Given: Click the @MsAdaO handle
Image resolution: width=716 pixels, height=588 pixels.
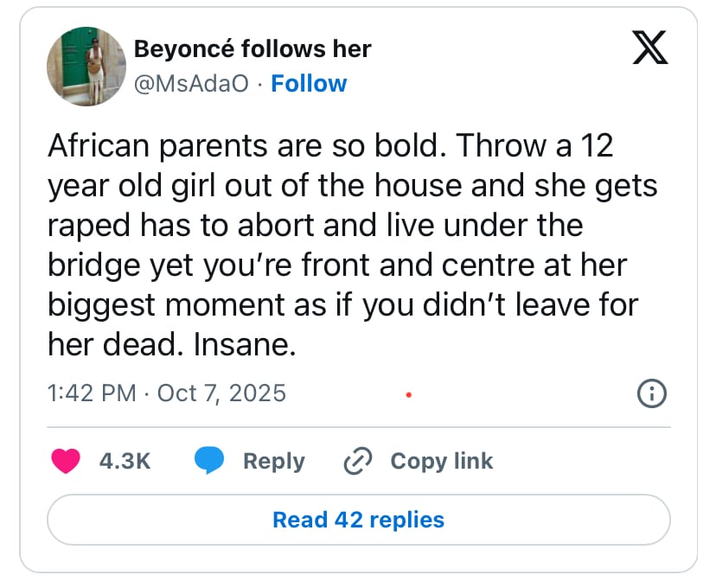Looking at the screenshot, I should tap(191, 84).
